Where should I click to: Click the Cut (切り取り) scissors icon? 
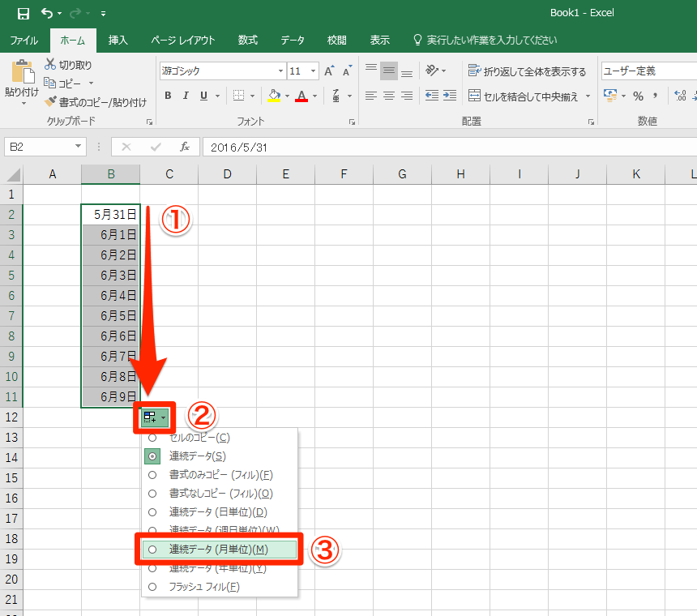click(50, 65)
